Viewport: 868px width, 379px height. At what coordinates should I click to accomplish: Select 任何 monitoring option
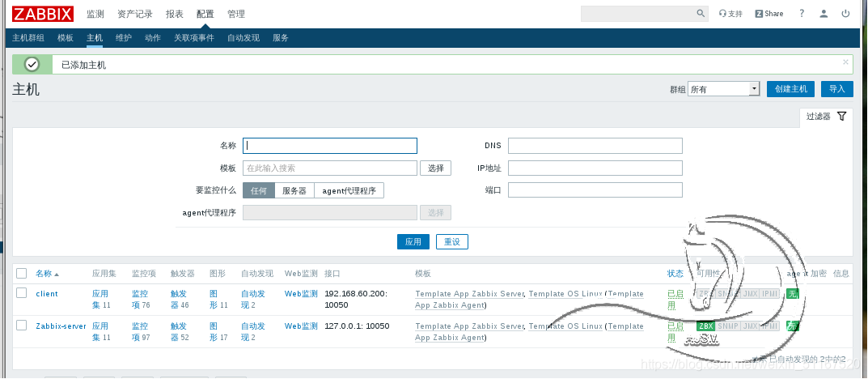tap(259, 190)
